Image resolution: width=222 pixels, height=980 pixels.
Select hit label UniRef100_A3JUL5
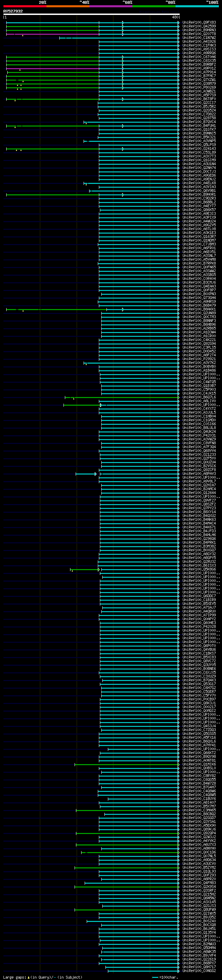click(199, 413)
